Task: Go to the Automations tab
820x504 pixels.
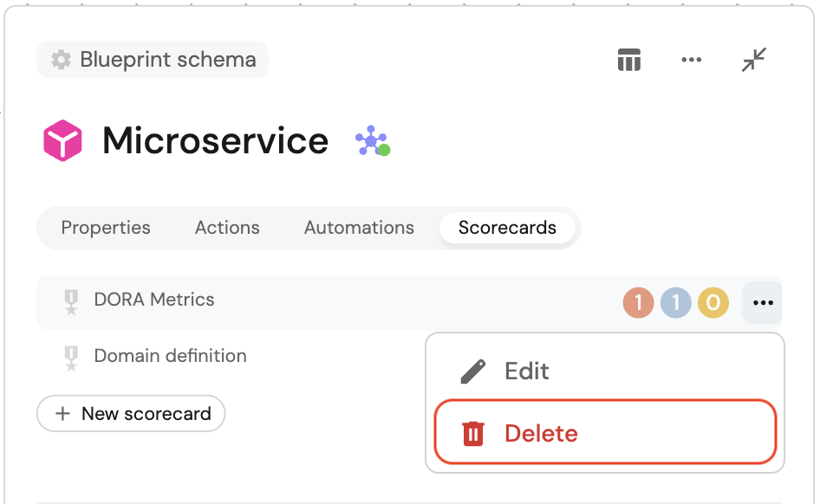Action: [x=359, y=228]
